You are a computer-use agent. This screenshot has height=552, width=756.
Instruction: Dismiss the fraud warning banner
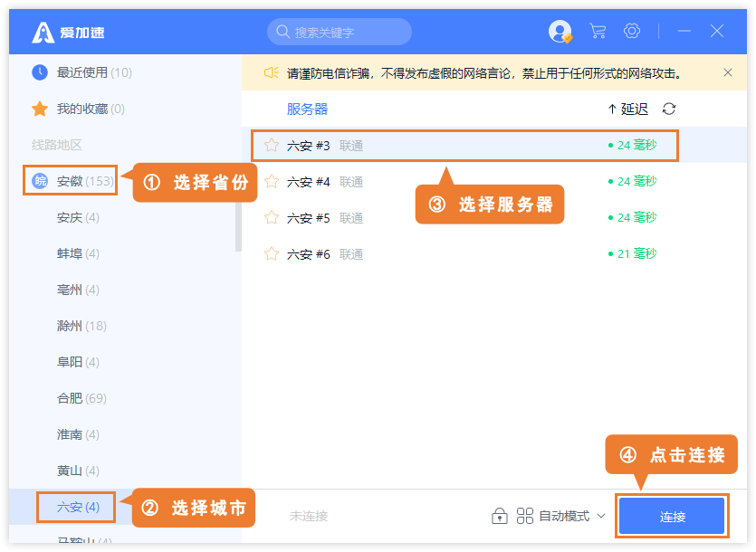728,72
